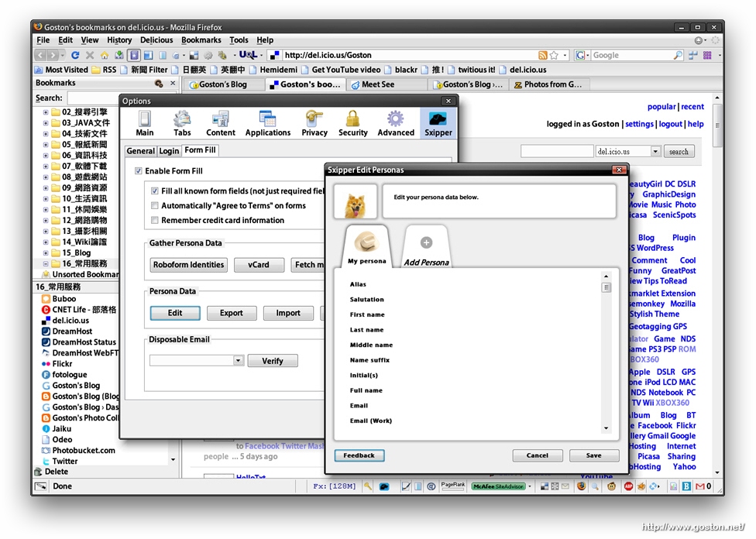The height and width of the screenshot is (539, 756).
Task: Open the back/forward history dropdown arrow
Action: [64, 55]
